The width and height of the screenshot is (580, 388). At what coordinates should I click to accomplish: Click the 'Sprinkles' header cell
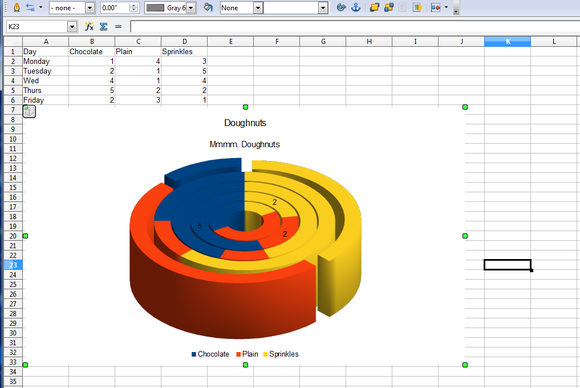pyautogui.click(x=184, y=51)
